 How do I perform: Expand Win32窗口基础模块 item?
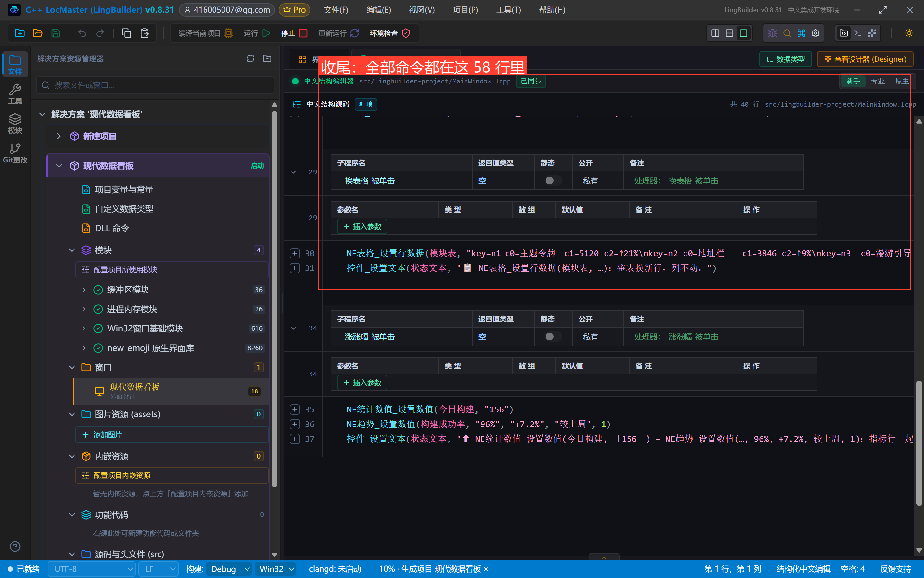point(84,328)
